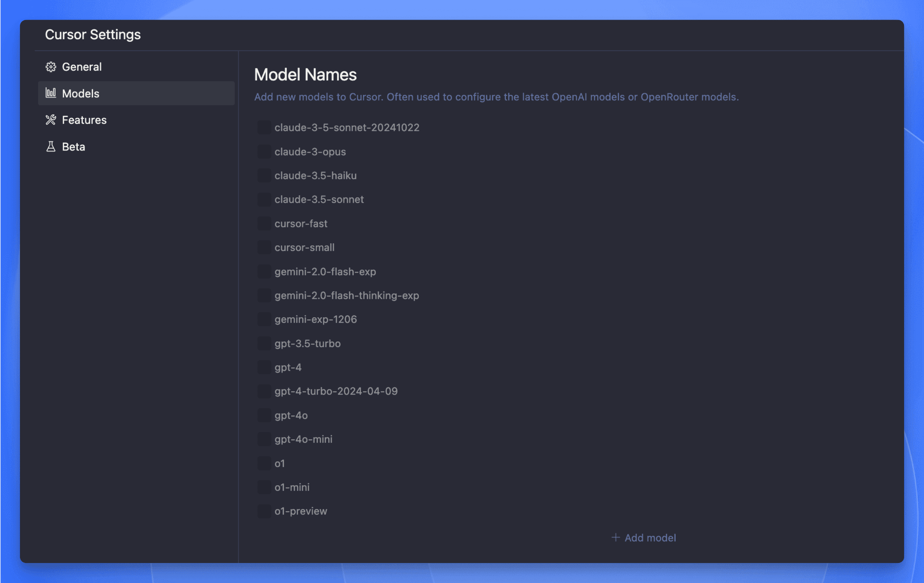Image resolution: width=924 pixels, height=583 pixels.
Task: Select the claude-3.5-haiku label
Action: tap(316, 176)
